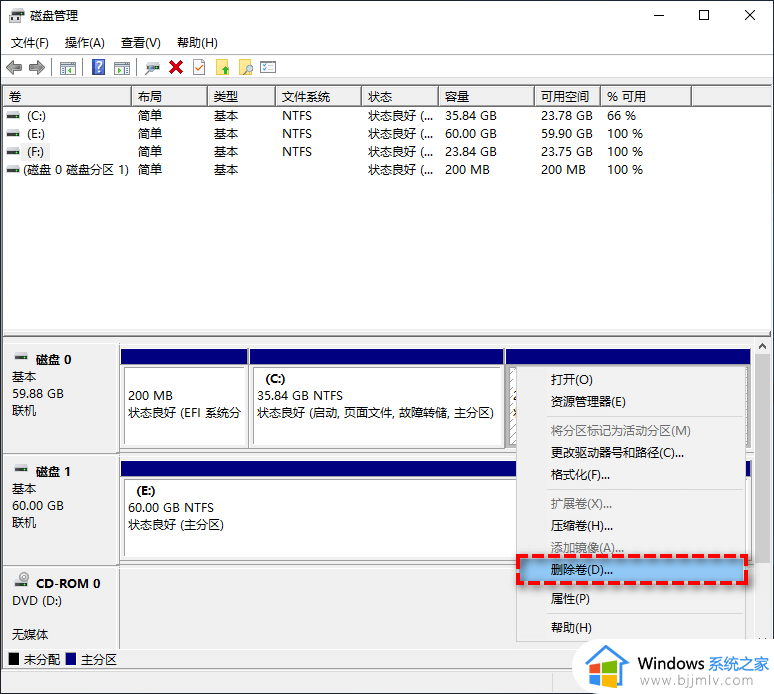Click the 磁盘 0 disk label
This screenshot has width=774, height=694.
coord(53,359)
